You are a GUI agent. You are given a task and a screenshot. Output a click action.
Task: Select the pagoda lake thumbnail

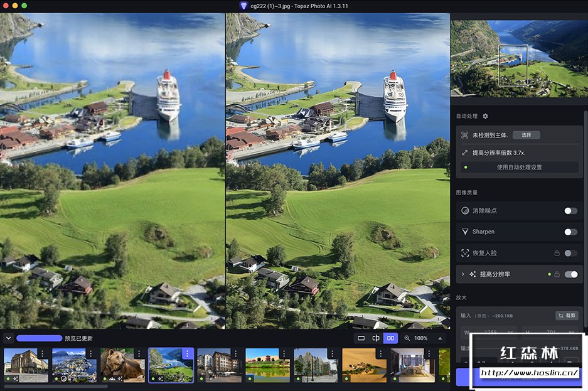click(267, 365)
